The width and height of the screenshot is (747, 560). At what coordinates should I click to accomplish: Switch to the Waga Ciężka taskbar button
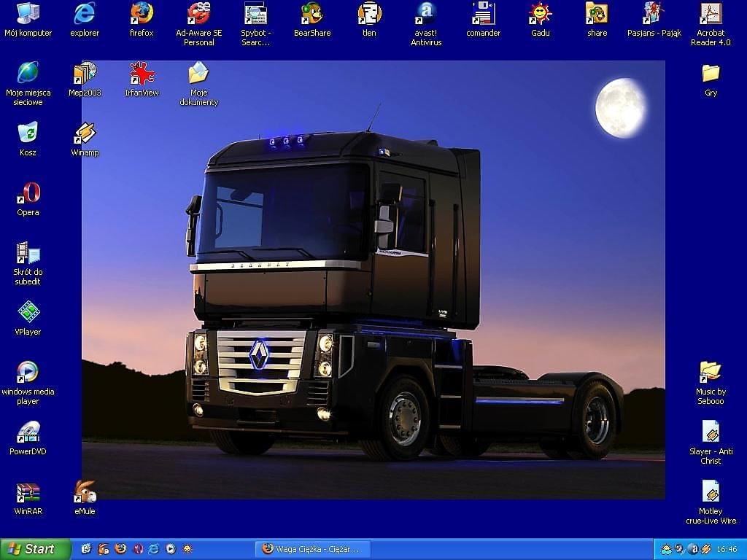(311, 549)
